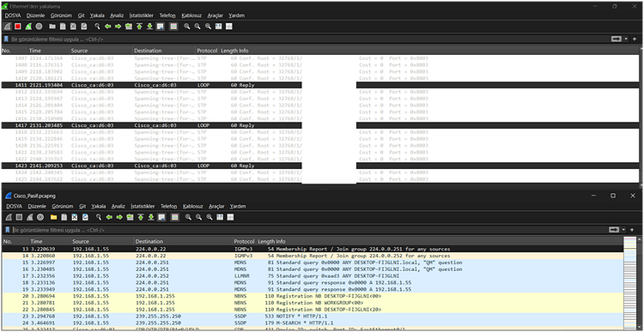644x332 pixels.
Task: Zoom in packet text in Cisco_Pasif.pcapng window
Action: tap(188, 217)
